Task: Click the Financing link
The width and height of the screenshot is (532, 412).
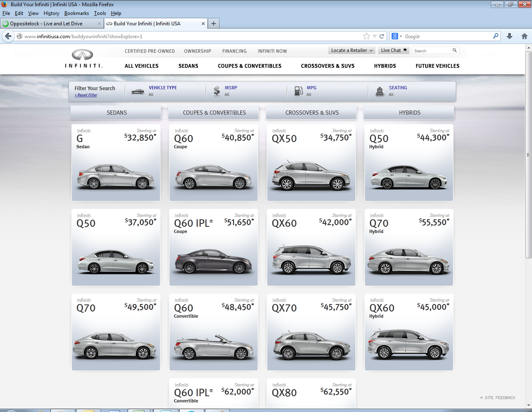Action: (234, 51)
